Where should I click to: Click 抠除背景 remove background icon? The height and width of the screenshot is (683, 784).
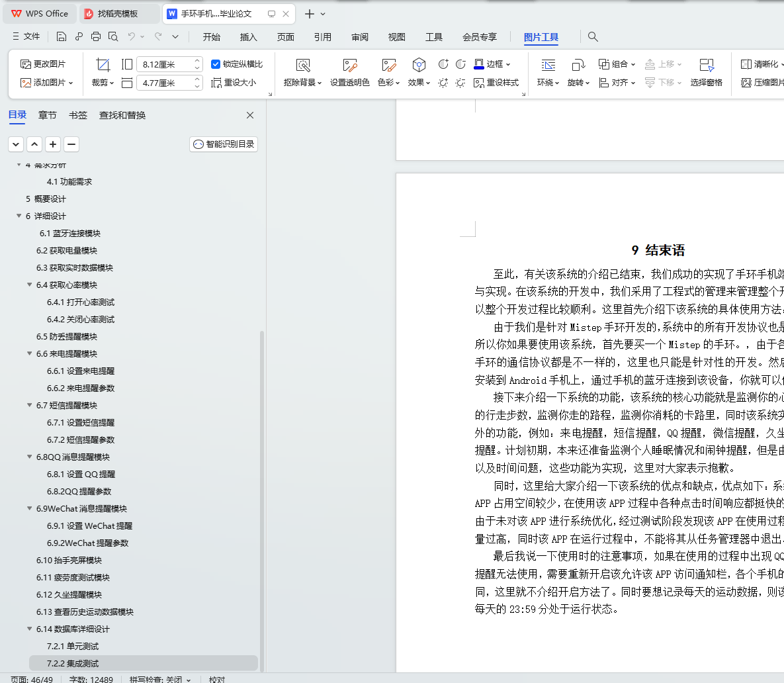pos(303,65)
